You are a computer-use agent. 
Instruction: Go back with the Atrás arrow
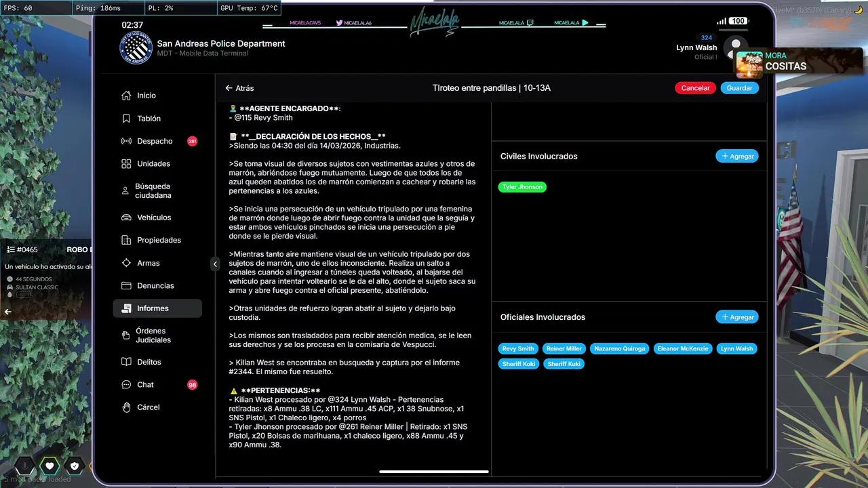tap(229, 88)
